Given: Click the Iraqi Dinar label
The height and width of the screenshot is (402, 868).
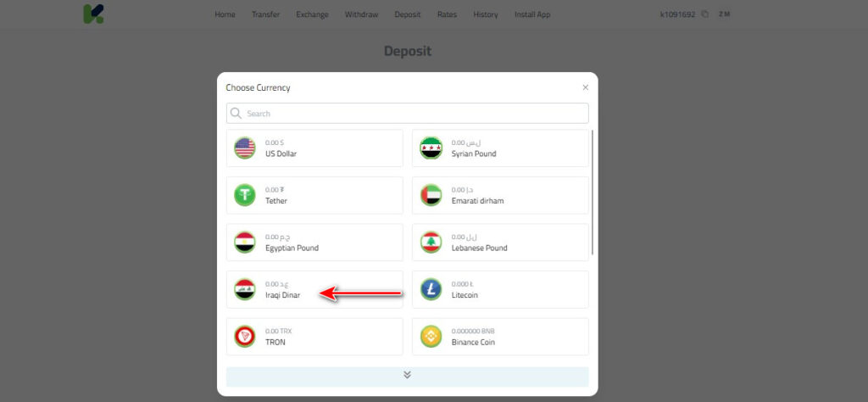Looking at the screenshot, I should (x=282, y=294).
